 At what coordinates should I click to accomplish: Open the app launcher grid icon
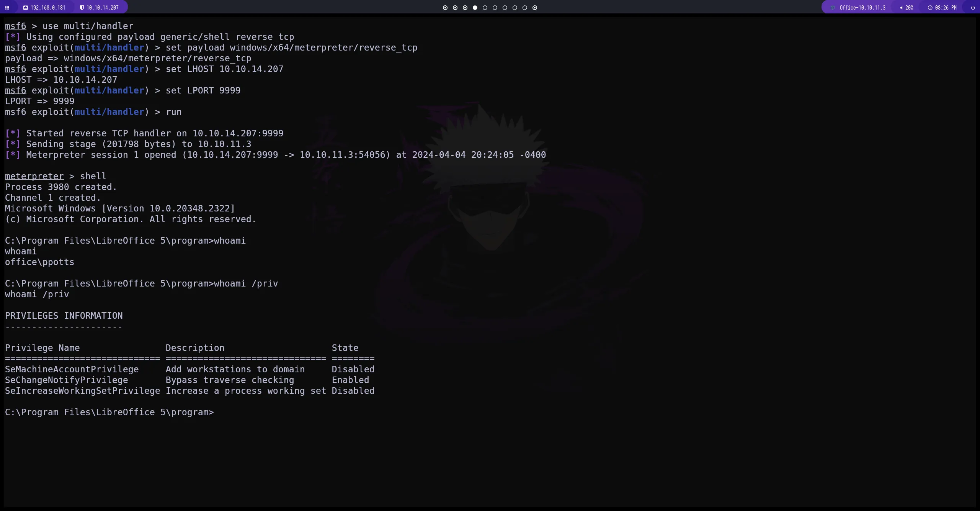pos(7,8)
